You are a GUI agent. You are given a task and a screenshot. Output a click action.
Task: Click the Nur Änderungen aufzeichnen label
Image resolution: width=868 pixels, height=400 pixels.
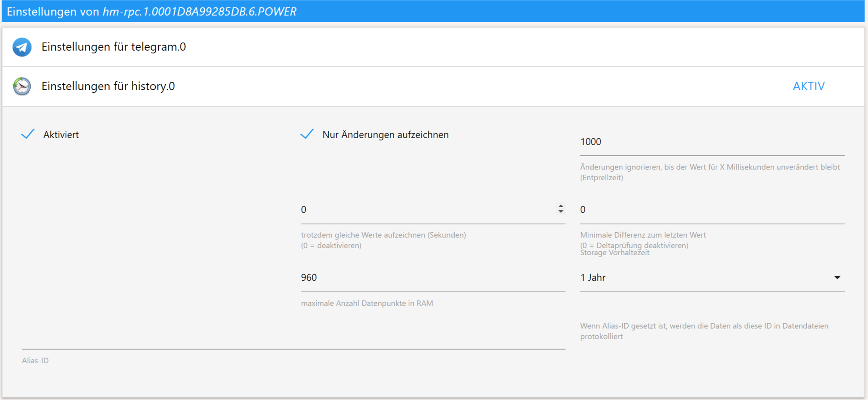[385, 135]
